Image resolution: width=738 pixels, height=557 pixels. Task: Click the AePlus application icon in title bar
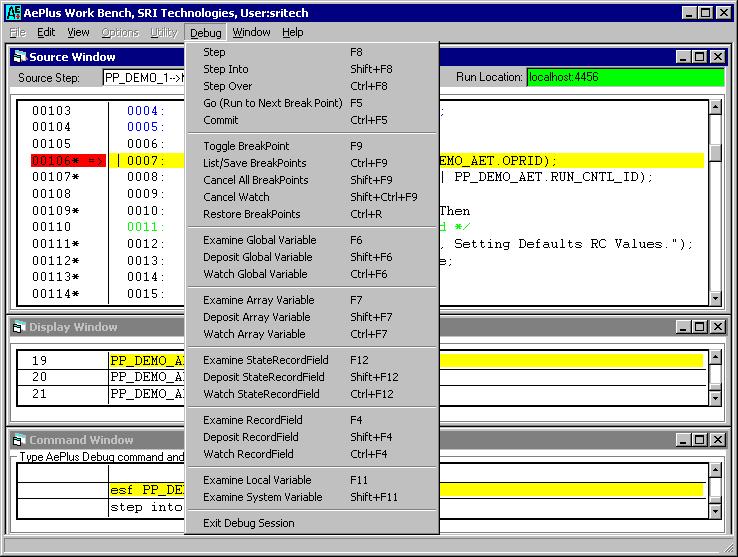tap(13, 13)
